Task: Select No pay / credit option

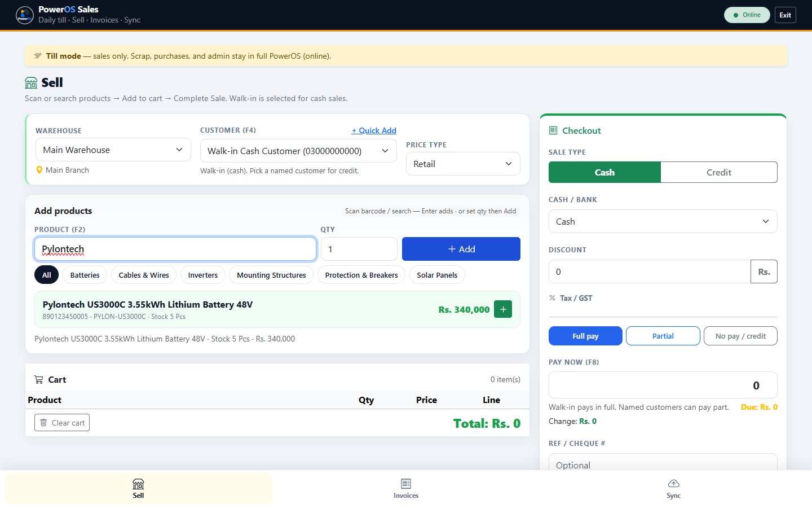Action: (x=740, y=336)
